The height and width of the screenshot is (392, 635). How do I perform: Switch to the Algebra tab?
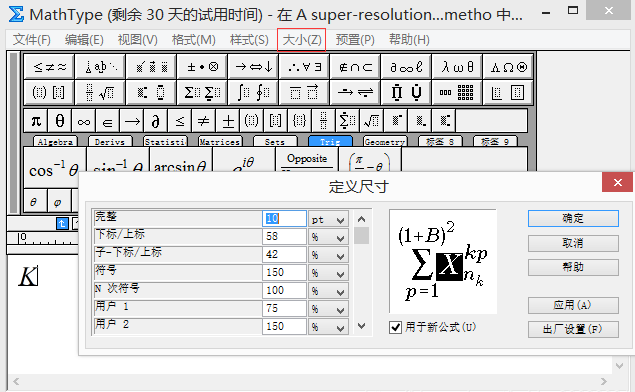pos(55,141)
